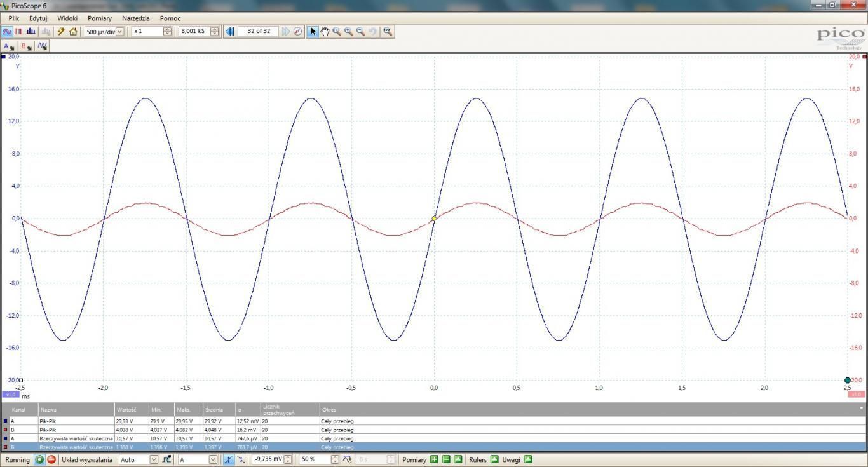Open the Plik menu

tap(14, 18)
